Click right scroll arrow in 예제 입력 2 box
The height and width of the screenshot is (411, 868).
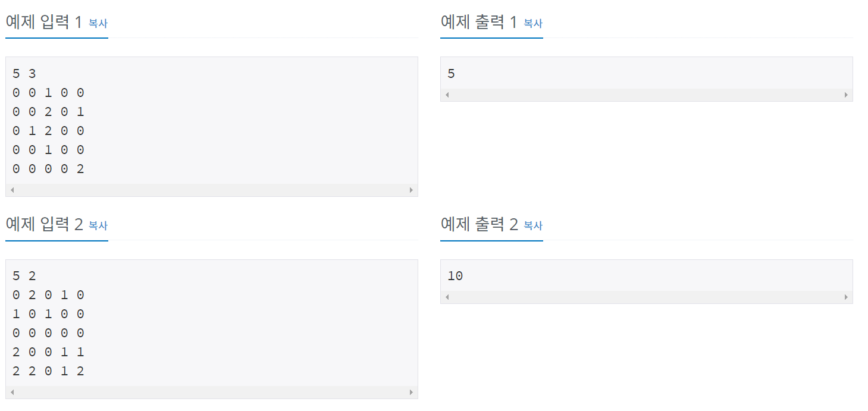pos(411,393)
